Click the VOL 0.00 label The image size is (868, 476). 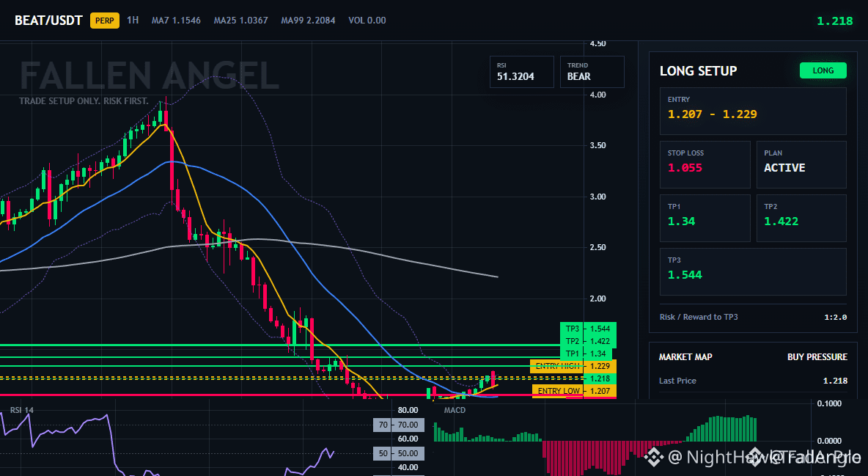367,21
